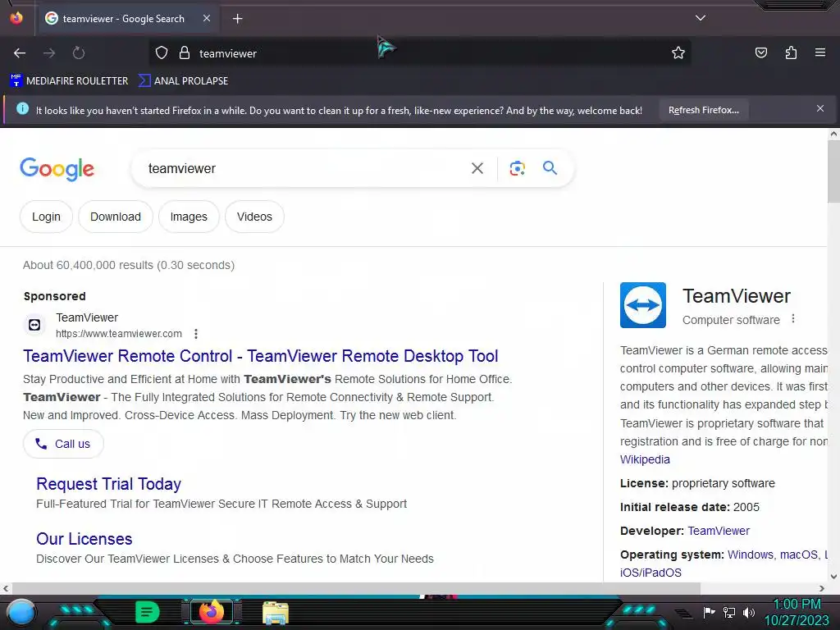Click the address bar showing teamviewer
This screenshot has width=840, height=630.
tap(420, 53)
